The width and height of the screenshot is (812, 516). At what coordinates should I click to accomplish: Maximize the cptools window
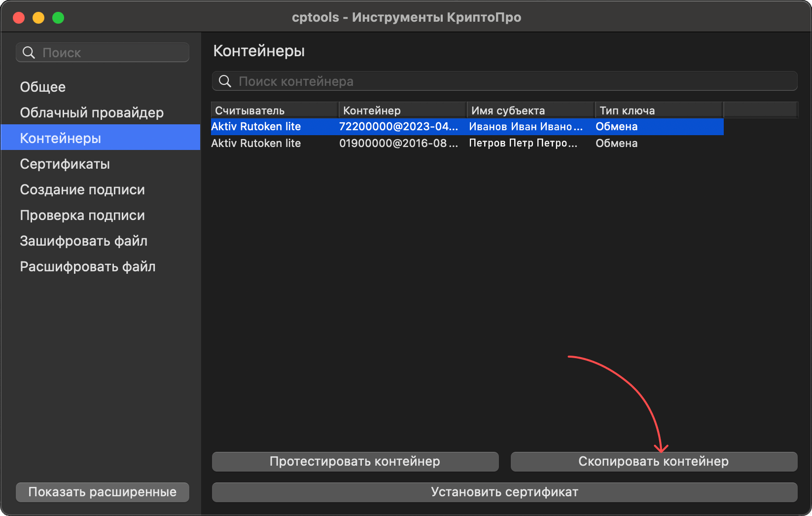(58, 18)
